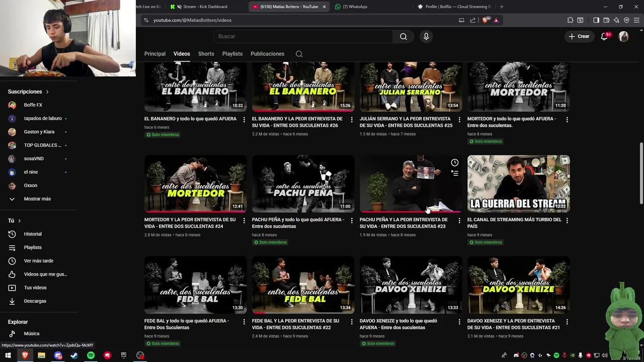Open Tus videos in the sidebar

pos(35,288)
